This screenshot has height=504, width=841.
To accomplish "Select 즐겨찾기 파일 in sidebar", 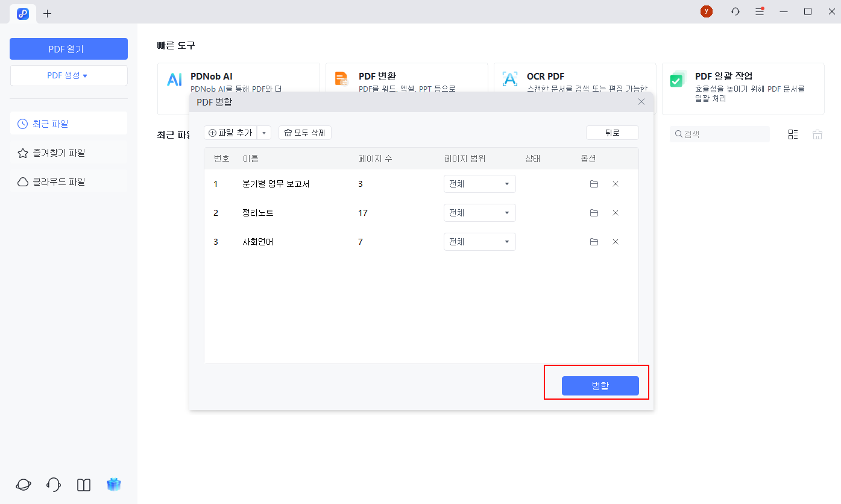I will point(58,153).
